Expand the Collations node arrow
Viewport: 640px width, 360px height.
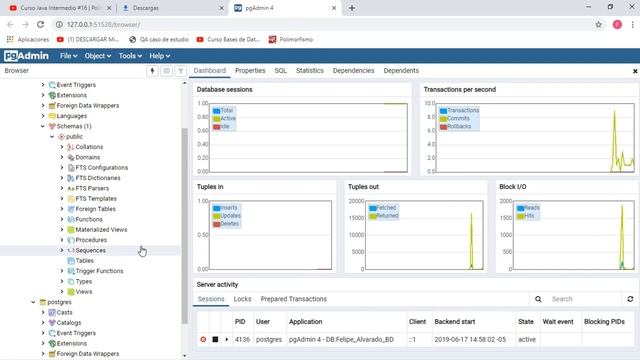(62, 147)
